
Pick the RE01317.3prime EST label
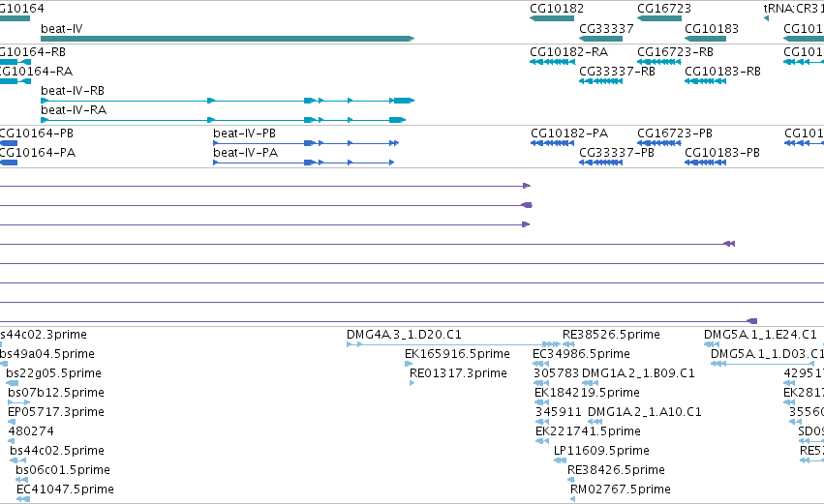pyautogui.click(x=458, y=373)
